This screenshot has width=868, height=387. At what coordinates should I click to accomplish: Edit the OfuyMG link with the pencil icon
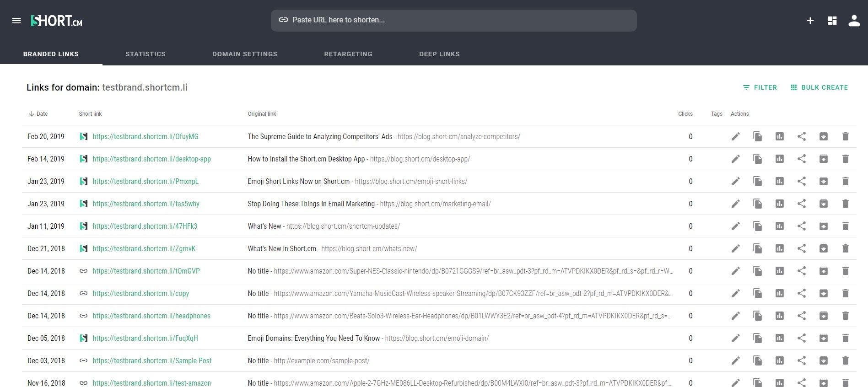(735, 136)
